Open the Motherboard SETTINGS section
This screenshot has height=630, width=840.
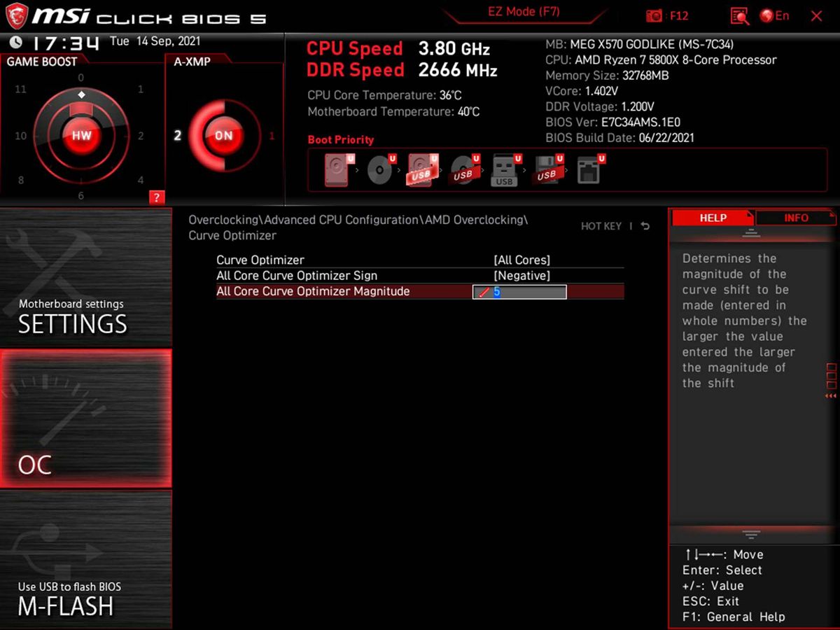85,277
